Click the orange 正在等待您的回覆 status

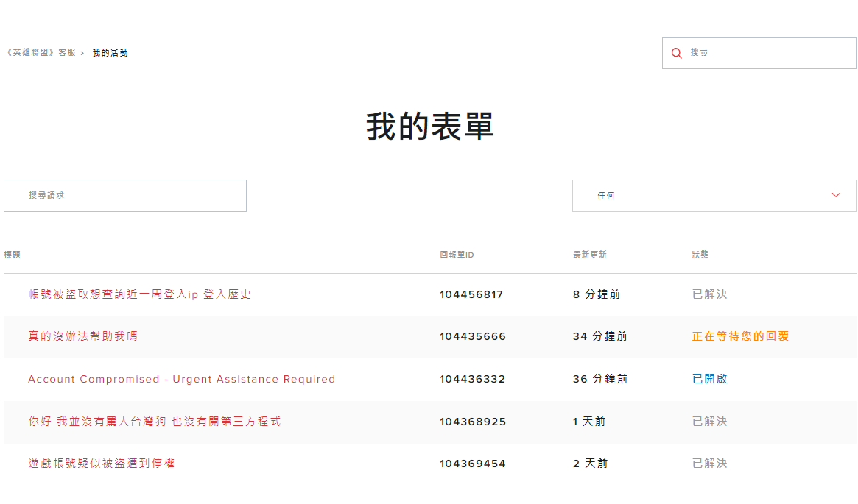pyautogui.click(x=740, y=336)
